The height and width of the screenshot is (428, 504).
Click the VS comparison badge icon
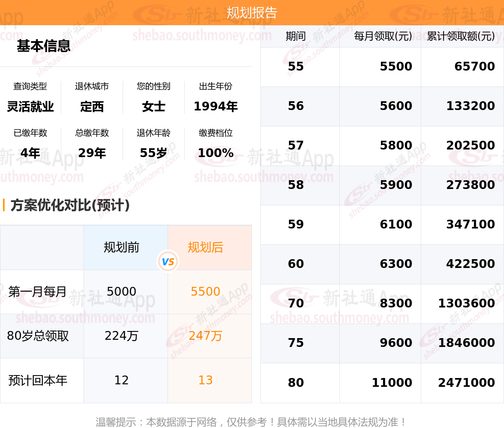(168, 261)
